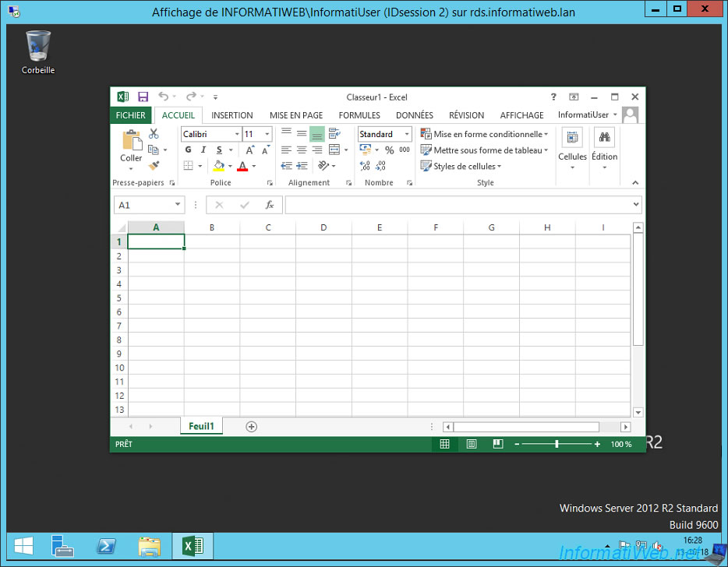Open Mise en forme conditionnelle
This screenshot has width=728, height=567.
point(484,134)
